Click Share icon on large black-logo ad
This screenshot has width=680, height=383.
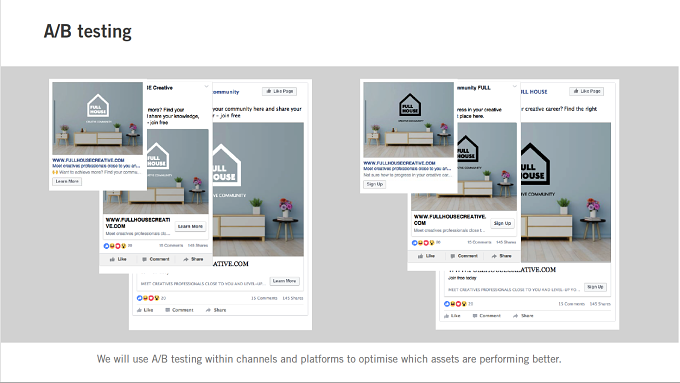click(516, 316)
